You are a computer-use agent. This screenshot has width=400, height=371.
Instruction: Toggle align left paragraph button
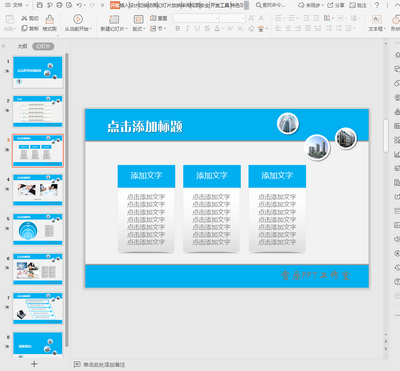tap(279, 29)
